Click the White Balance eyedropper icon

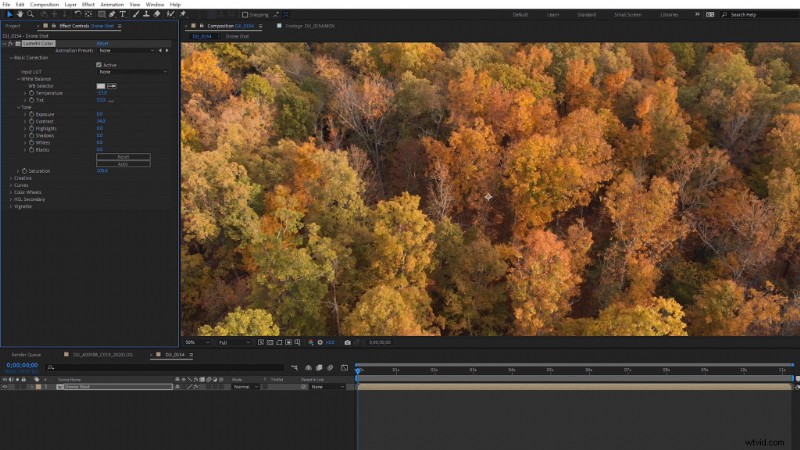coord(112,86)
